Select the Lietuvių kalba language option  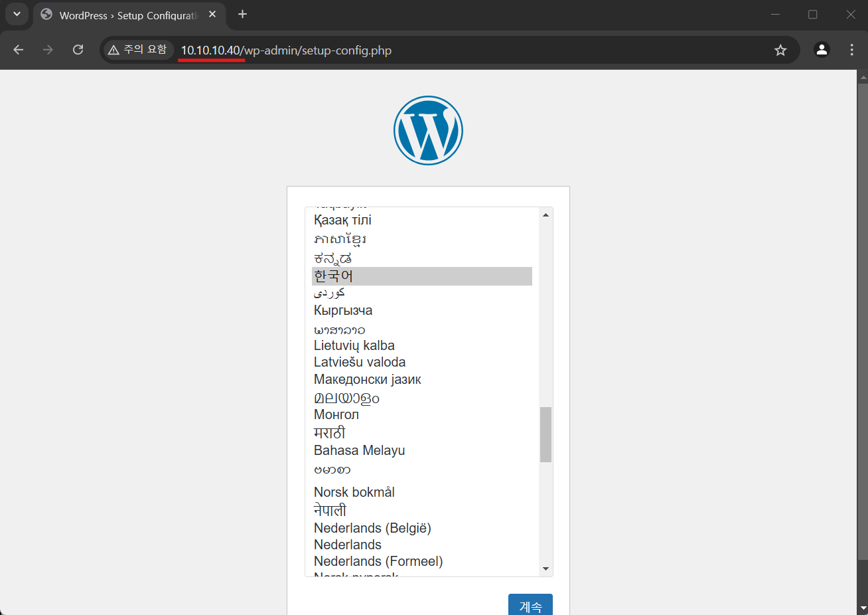pyautogui.click(x=422, y=345)
